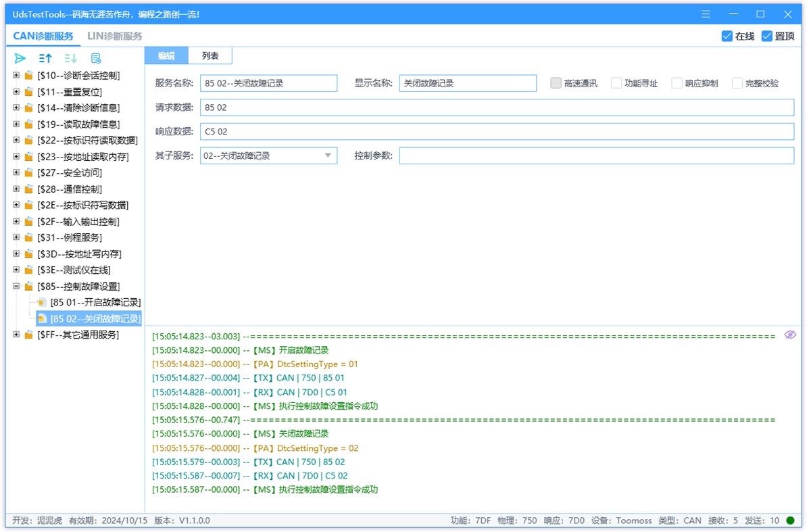807x532 pixels.
Task: Click the folder icon of $3E 测试仪在线
Action: click(x=29, y=270)
